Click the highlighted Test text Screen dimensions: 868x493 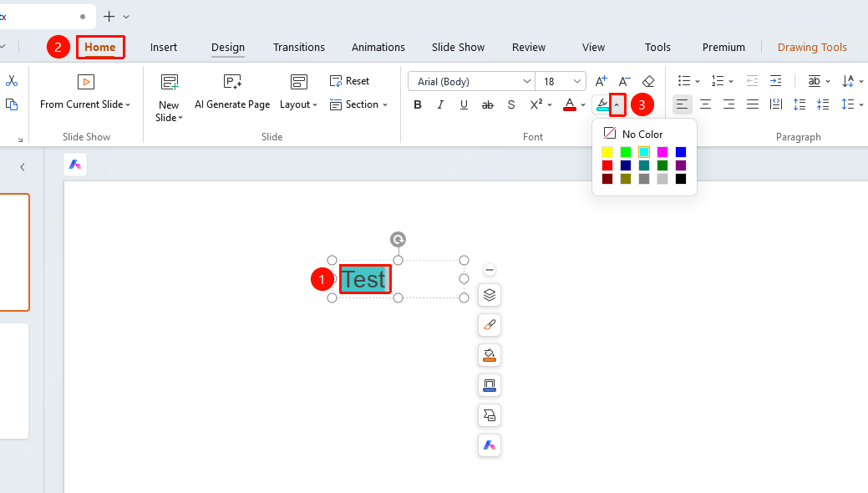coord(363,279)
